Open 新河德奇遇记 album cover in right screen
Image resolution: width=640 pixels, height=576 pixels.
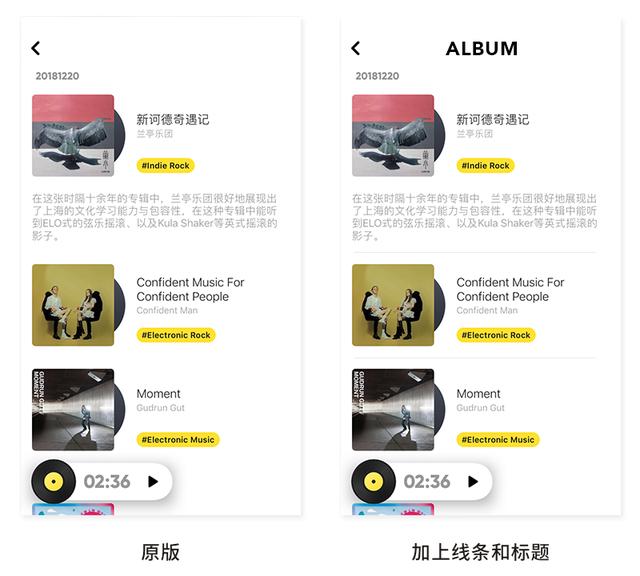point(393,136)
